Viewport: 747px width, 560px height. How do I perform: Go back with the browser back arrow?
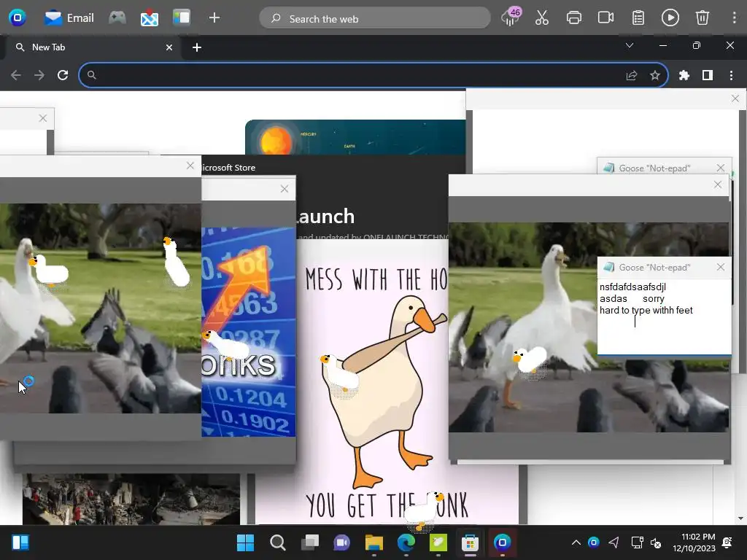click(x=16, y=75)
